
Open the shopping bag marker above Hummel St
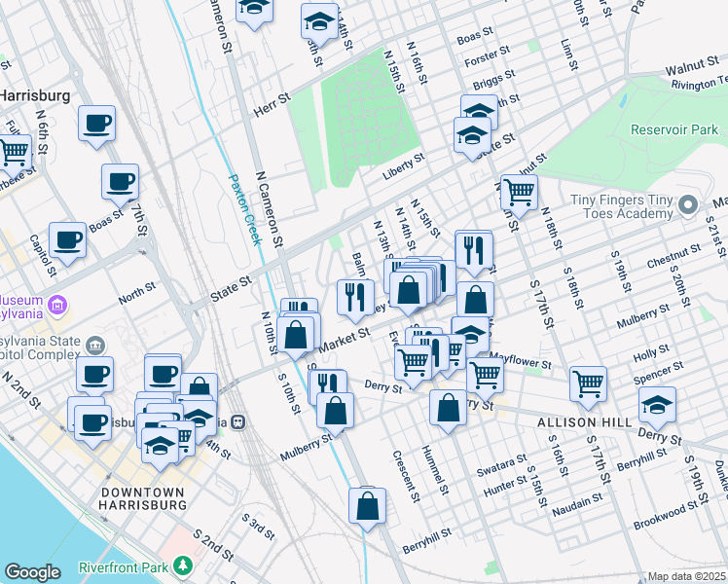click(448, 409)
